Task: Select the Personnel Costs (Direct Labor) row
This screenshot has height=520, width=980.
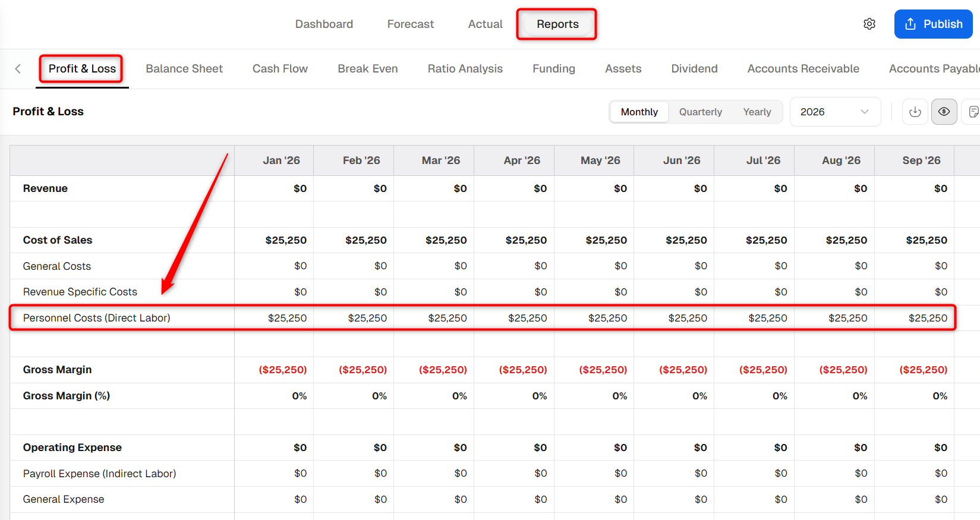Action: (482, 318)
